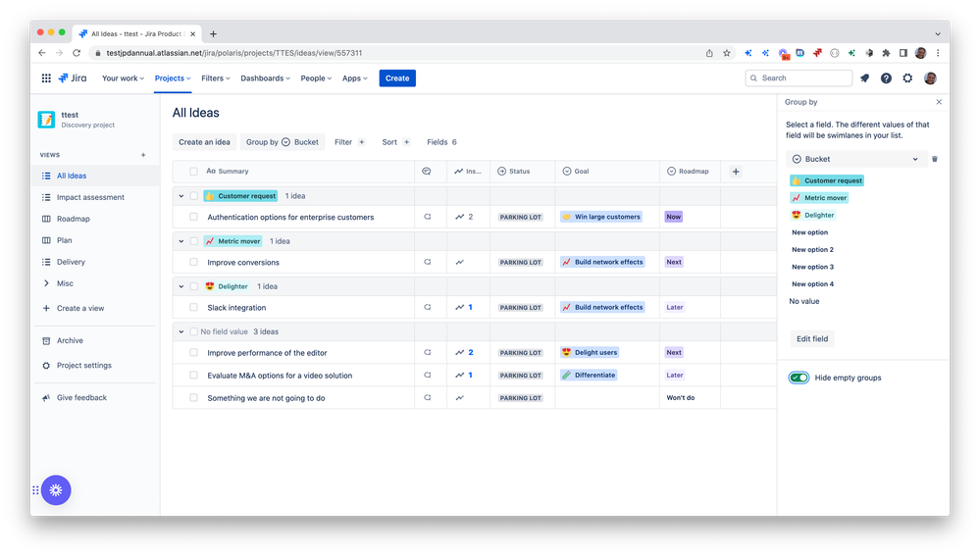This screenshot has height=556, width=980.
Task: Switch to the Delivery view
Action: 71,262
